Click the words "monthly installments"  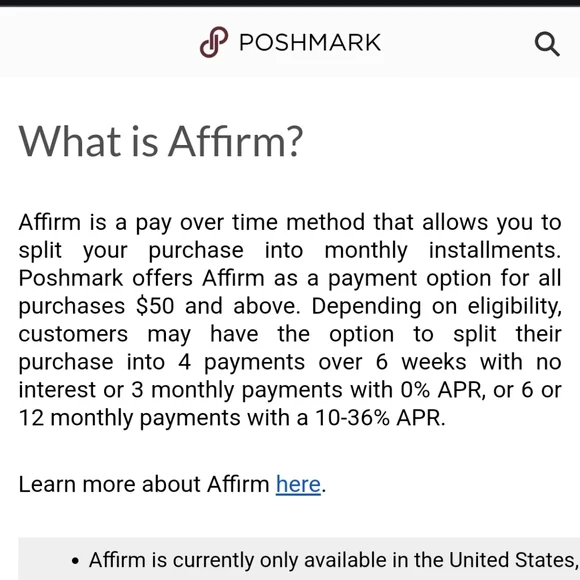[443, 250]
